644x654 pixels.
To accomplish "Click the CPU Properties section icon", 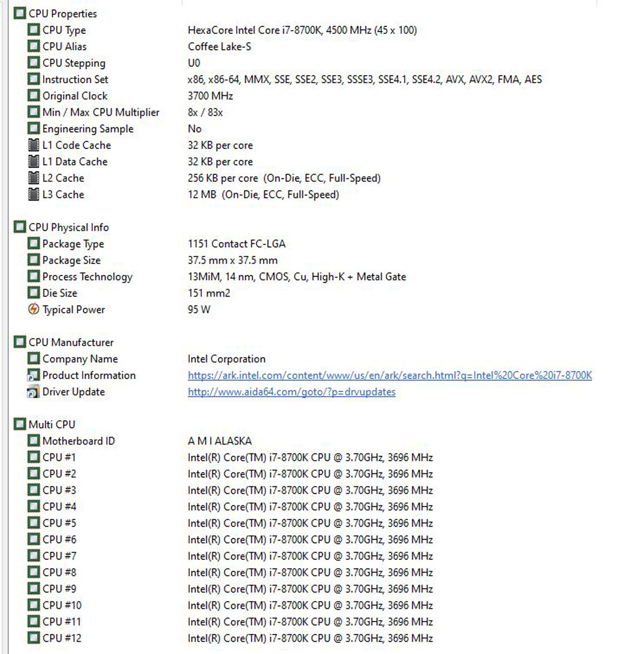I will point(20,13).
